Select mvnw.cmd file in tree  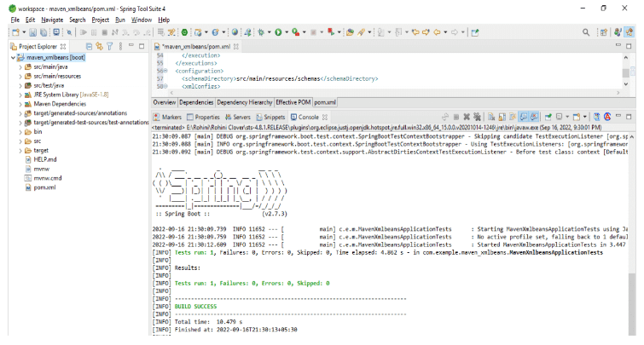[x=44, y=178]
